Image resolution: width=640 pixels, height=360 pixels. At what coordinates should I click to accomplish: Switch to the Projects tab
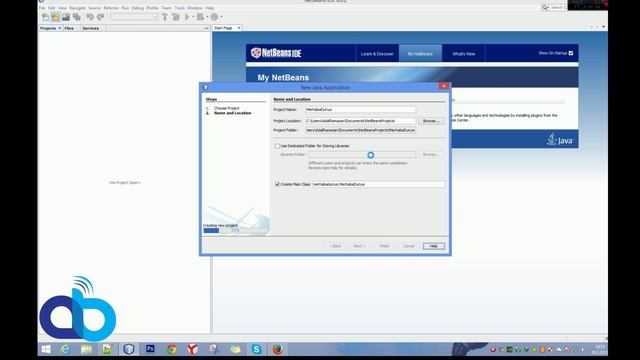(x=48, y=28)
